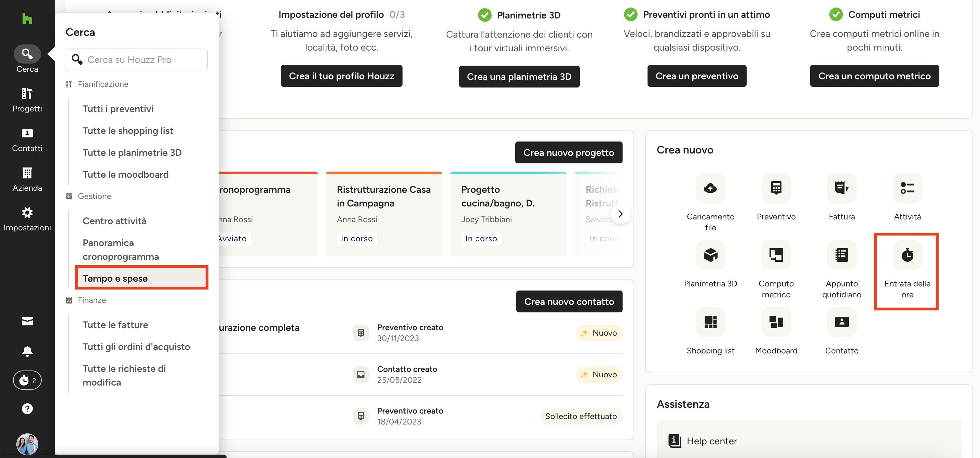Click the Shopping list icon
This screenshot has width=980, height=458.
coord(710,322)
